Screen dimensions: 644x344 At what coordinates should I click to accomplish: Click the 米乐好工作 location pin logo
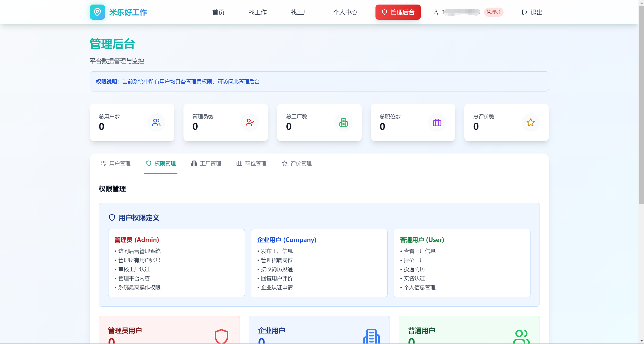click(x=97, y=12)
